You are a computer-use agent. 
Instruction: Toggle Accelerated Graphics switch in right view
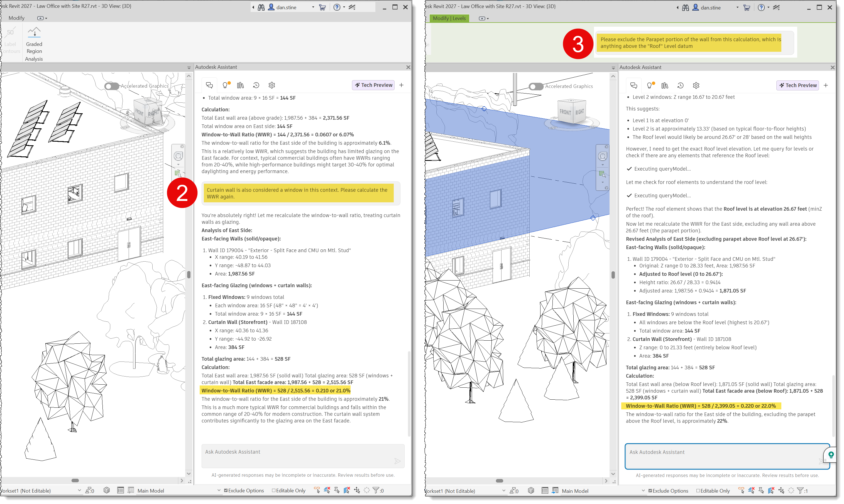tap(536, 87)
